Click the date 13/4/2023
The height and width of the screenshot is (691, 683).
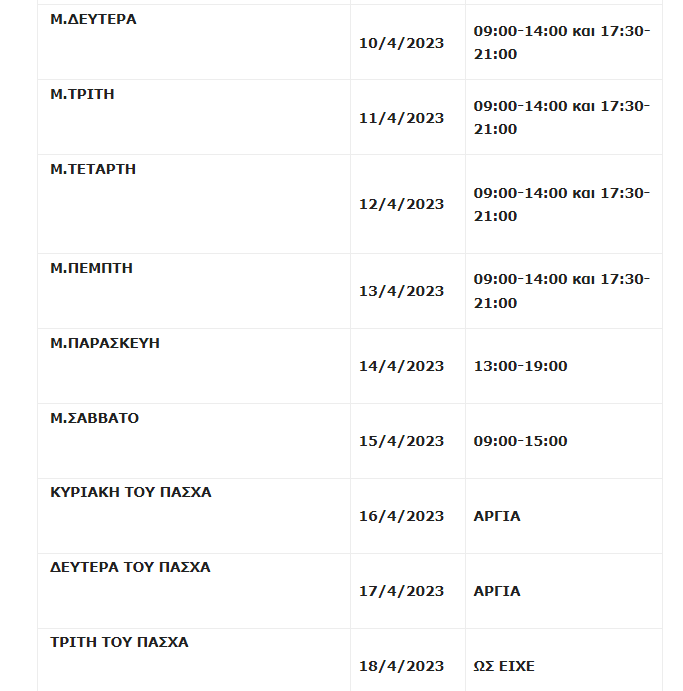tap(401, 291)
